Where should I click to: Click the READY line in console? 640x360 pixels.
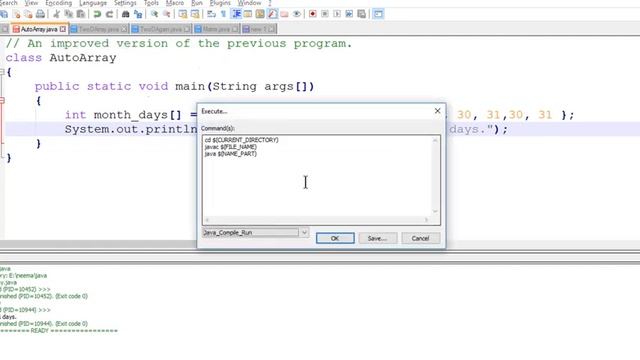[59, 331]
